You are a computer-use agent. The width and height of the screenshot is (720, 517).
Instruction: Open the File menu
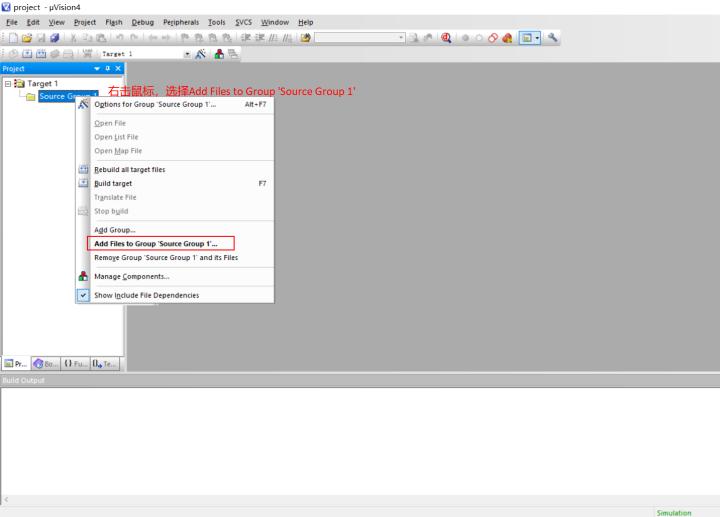[11, 22]
